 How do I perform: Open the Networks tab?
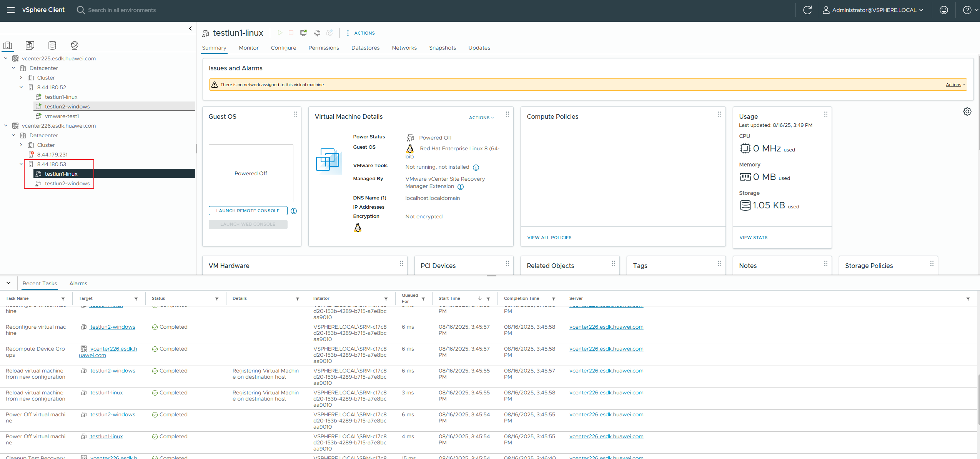404,48
